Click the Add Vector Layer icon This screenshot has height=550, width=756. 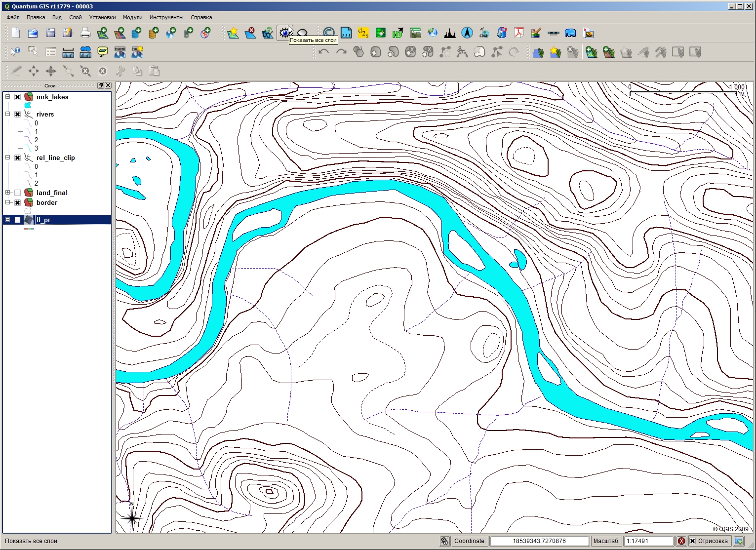point(102,33)
